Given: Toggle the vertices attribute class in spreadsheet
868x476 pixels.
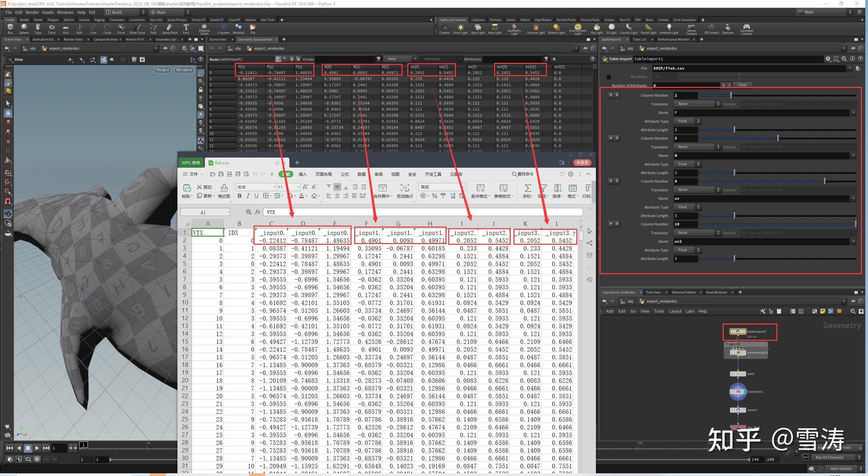Looking at the screenshot, I should (285, 59).
